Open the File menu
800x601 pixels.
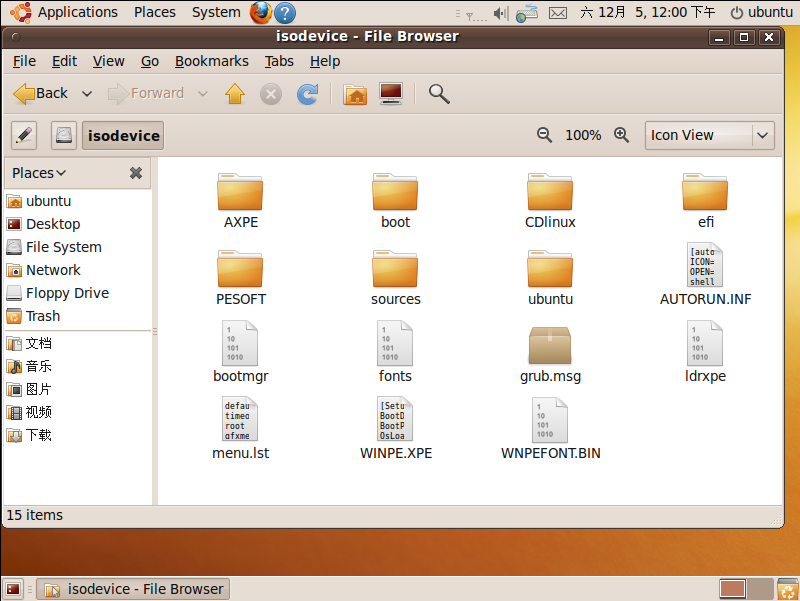24,61
